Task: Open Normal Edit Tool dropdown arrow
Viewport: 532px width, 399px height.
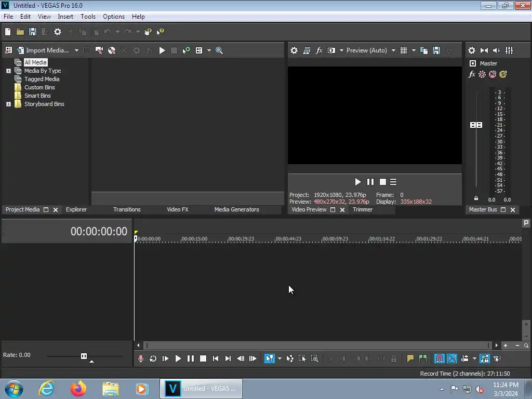Action: (x=280, y=358)
